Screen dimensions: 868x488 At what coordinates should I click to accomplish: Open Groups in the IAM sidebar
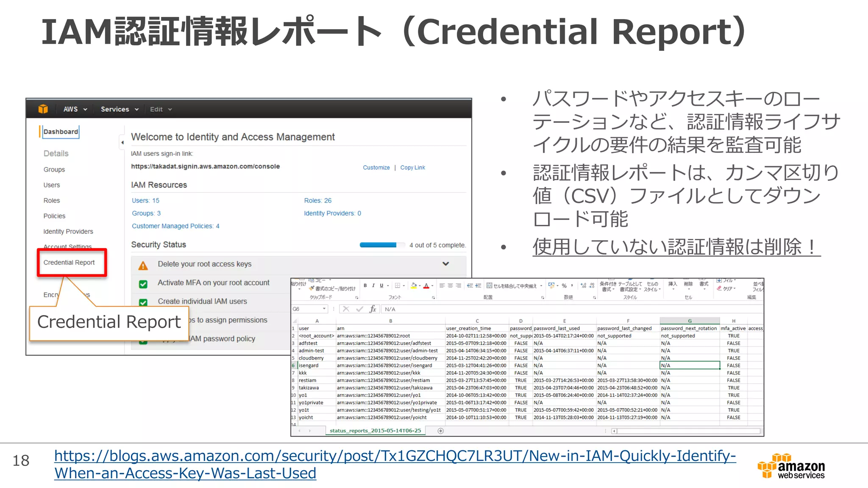pos(54,169)
